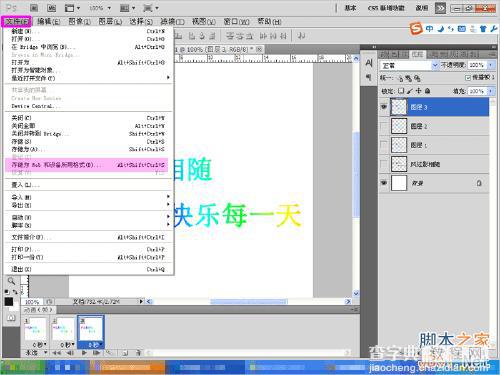Open the 图层(L) menu
The height and width of the screenshot is (375, 500).
click(x=110, y=22)
